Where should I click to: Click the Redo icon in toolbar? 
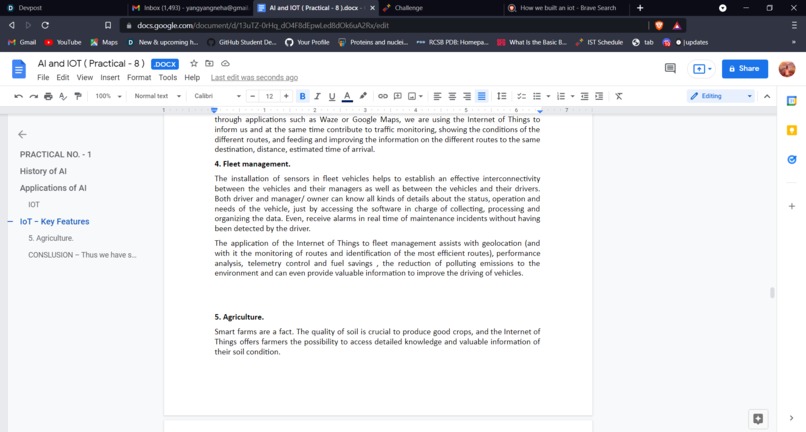tap(33, 96)
